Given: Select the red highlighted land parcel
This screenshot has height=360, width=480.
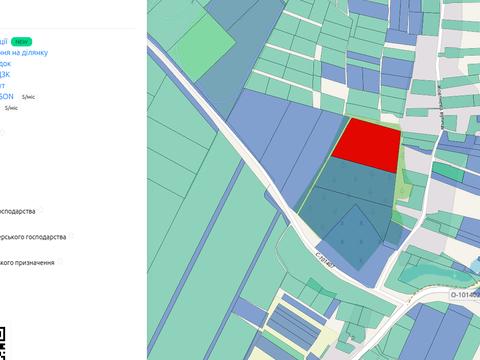Looking at the screenshot, I should [x=368, y=145].
